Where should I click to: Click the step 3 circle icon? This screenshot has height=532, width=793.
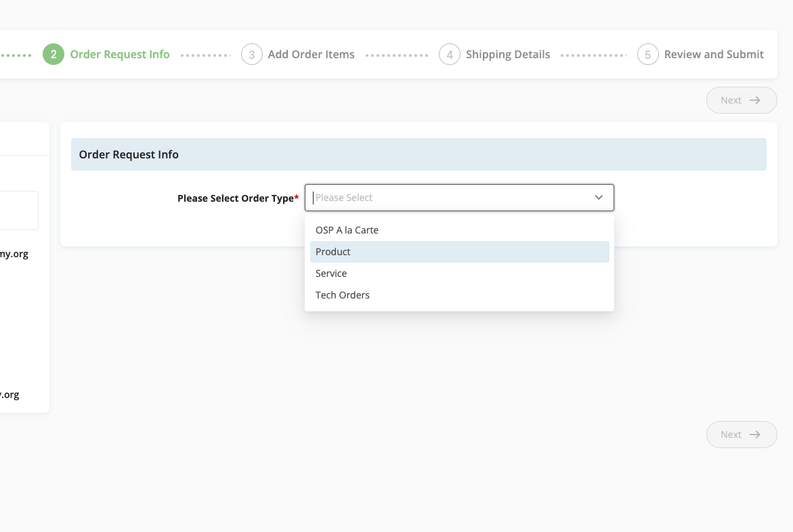tap(252, 55)
